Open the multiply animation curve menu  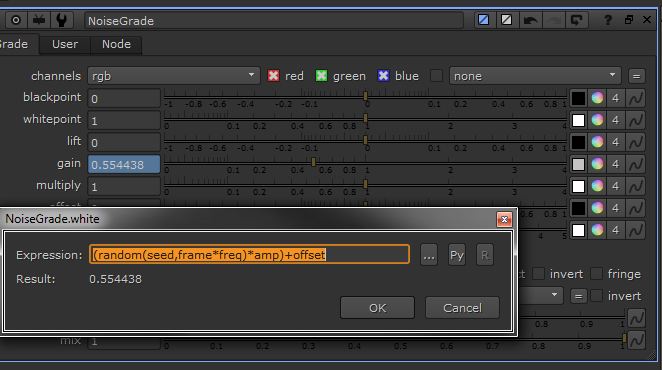pyautogui.click(x=636, y=186)
